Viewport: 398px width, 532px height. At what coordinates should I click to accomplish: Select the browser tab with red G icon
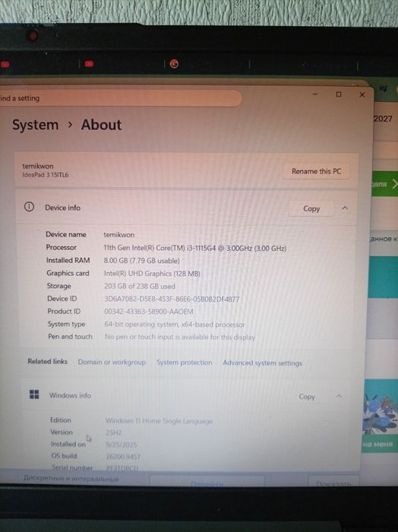[x=174, y=63]
